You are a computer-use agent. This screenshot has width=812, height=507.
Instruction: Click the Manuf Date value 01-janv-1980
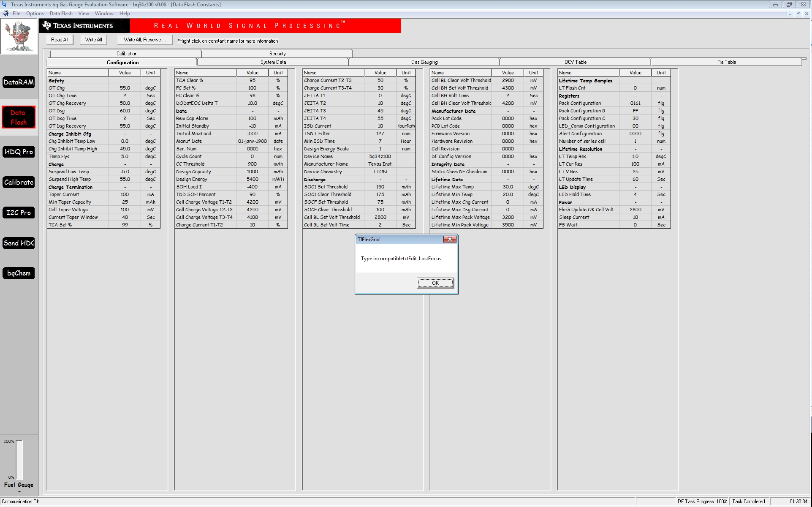point(252,141)
